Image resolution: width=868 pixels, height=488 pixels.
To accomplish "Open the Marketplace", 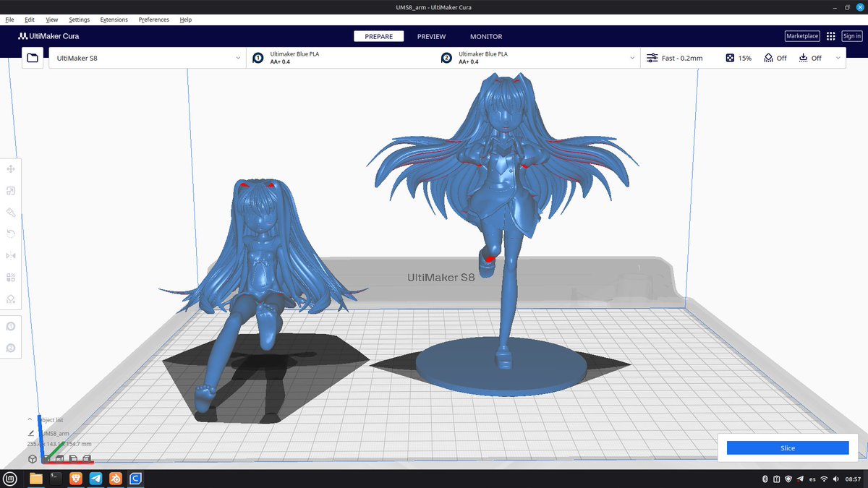I will [802, 36].
